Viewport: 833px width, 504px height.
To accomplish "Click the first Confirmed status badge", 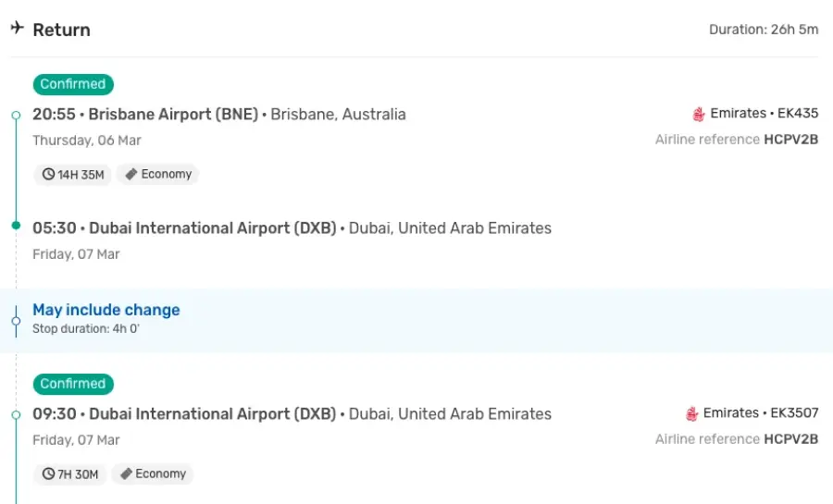I will point(73,84).
